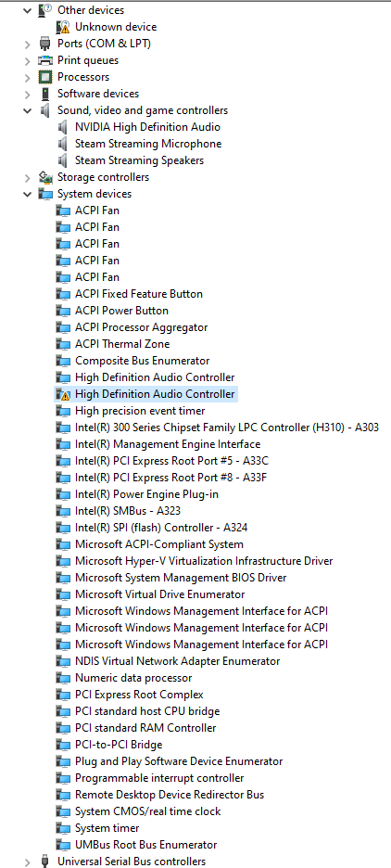Image resolution: width=391 pixels, height=868 pixels.
Task: Click the Storage controllers icon
Action: pos(45,177)
